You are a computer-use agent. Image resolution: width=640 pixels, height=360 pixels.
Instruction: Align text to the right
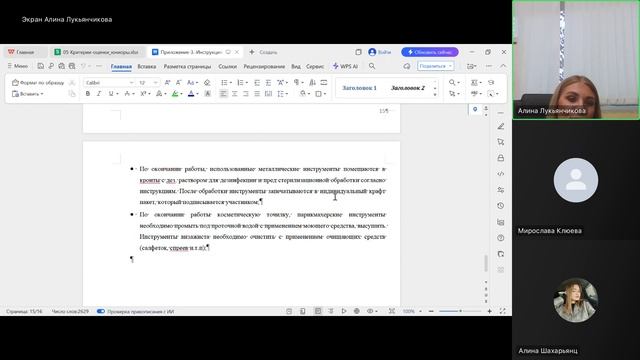[246, 94]
